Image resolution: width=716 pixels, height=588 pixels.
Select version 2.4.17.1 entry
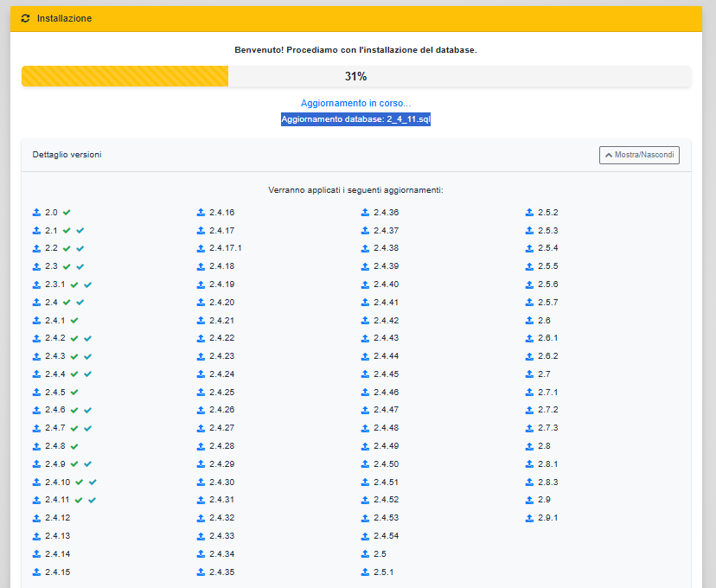[225, 248]
